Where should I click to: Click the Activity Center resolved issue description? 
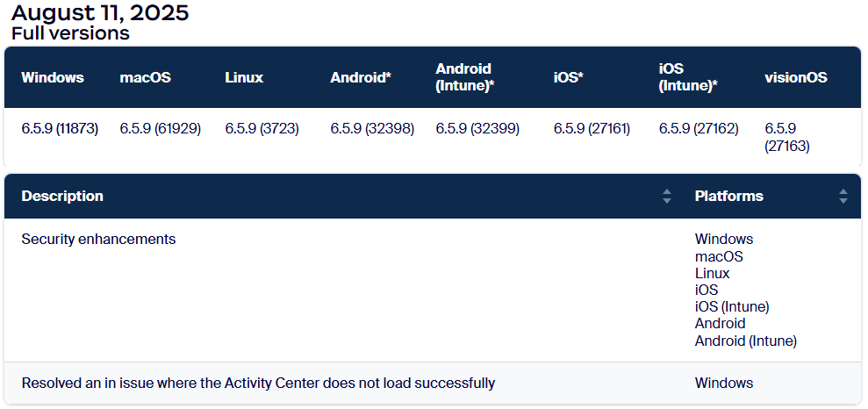tap(258, 384)
